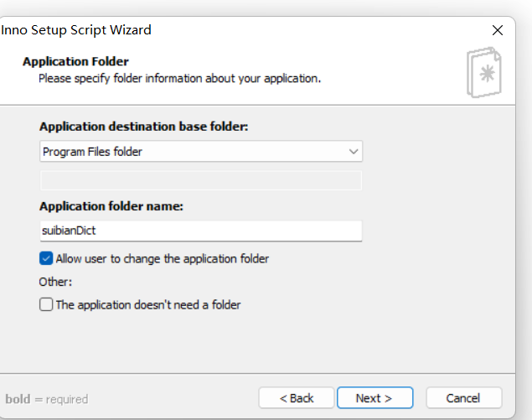Click the disabled custom path field
Image resolution: width=532 pixels, height=420 pixels.
tap(201, 180)
